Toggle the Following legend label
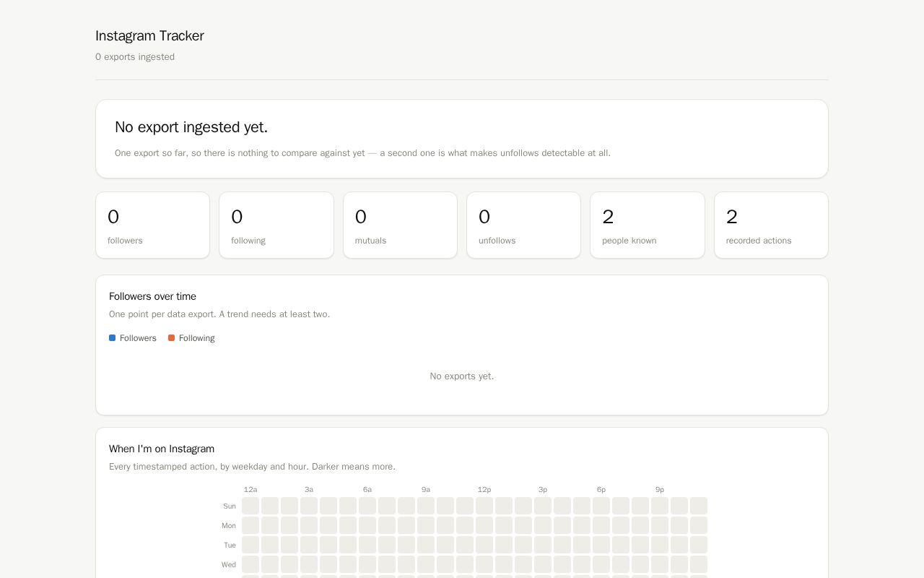The width and height of the screenshot is (924, 578). click(x=197, y=338)
